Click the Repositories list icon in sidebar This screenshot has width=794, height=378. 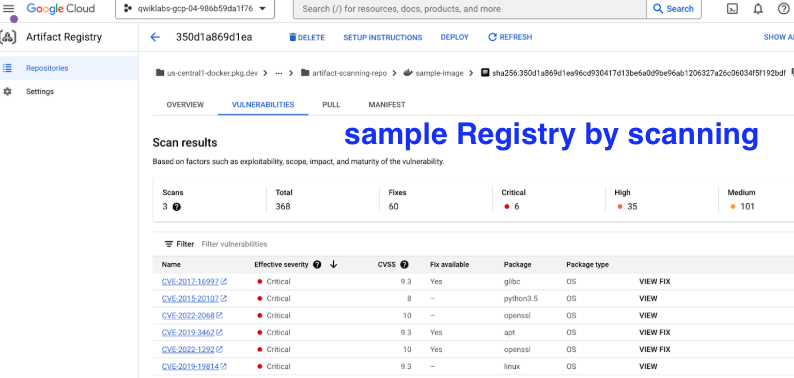pyautogui.click(x=8, y=68)
